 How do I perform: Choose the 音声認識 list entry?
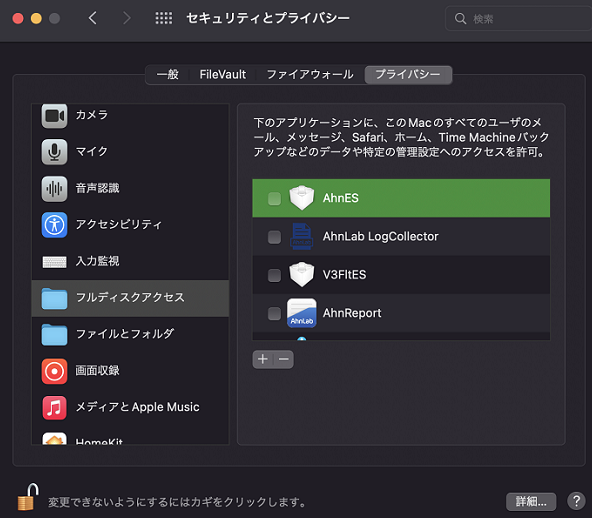click(130, 188)
